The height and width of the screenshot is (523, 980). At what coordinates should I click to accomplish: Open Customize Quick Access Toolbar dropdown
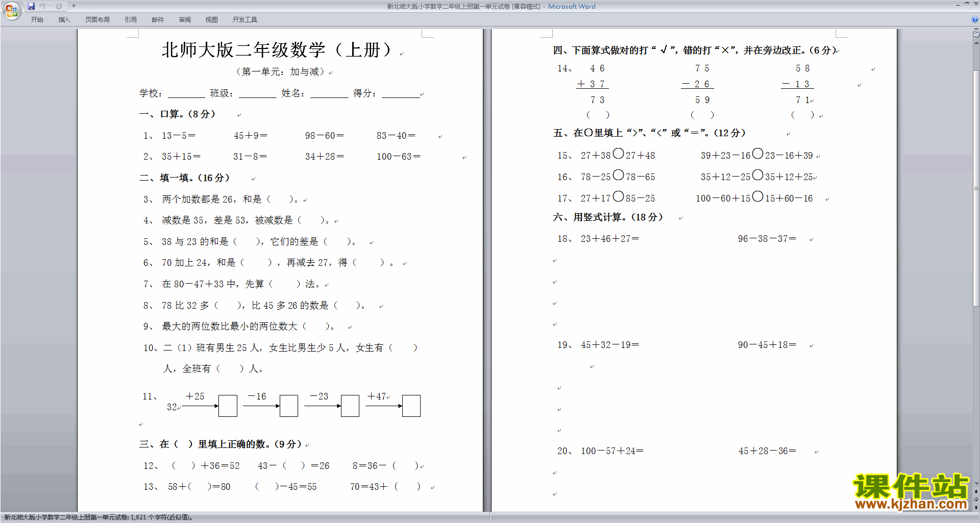[x=73, y=6]
